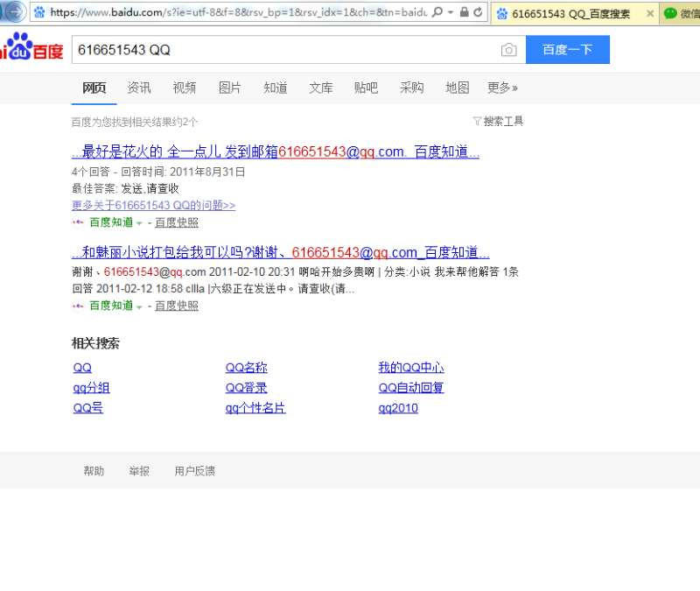The image size is (700, 591).
Task: Select the 采购 tab
Action: coord(411,88)
